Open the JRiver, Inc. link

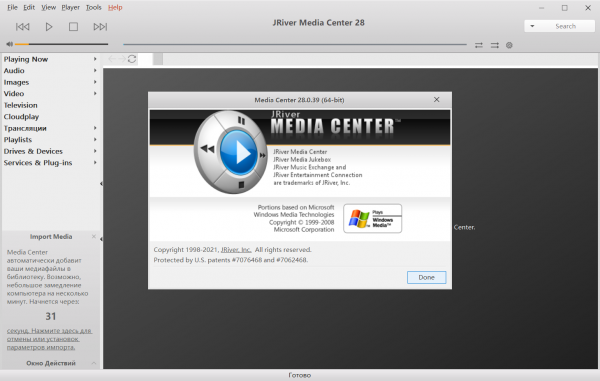coord(236,250)
